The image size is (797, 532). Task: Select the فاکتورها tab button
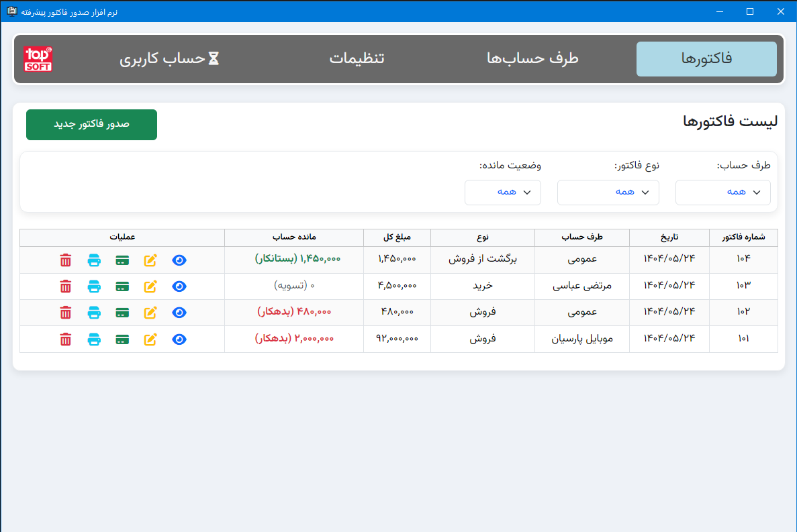click(706, 58)
